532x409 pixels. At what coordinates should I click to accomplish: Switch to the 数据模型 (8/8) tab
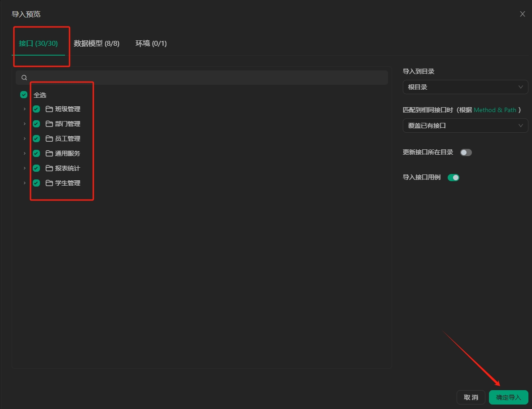pyautogui.click(x=96, y=44)
